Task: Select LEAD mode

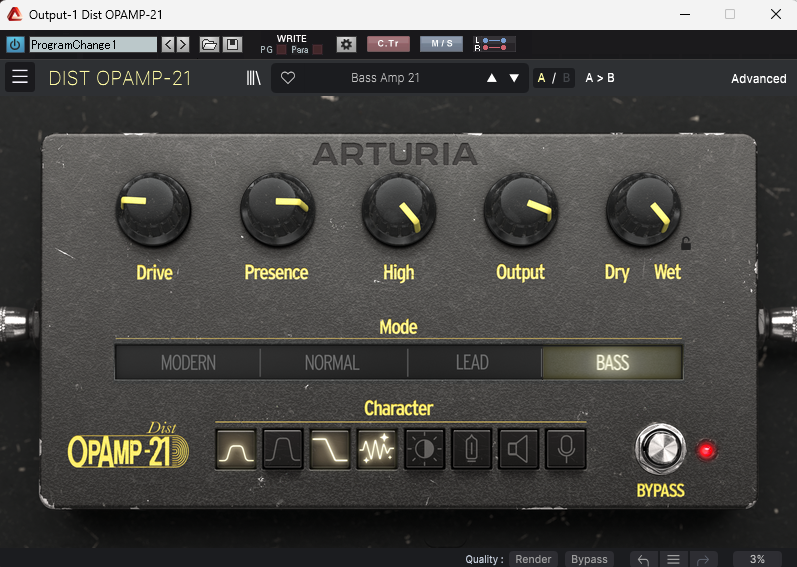Action: [473, 362]
